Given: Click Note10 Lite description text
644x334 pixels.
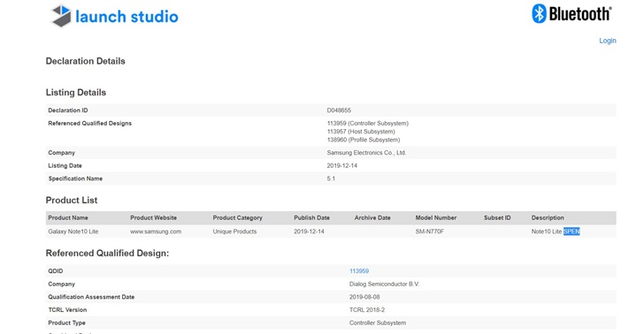Looking at the screenshot, I should point(547,232).
